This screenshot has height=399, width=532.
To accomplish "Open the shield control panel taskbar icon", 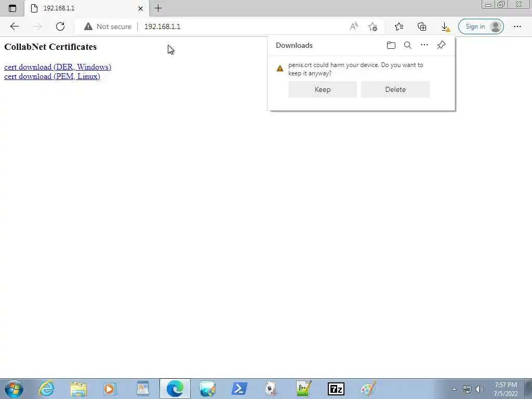I will (207, 389).
